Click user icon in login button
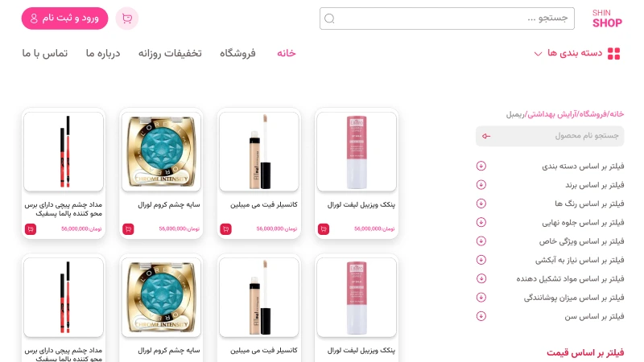The image size is (644, 362). point(34,18)
